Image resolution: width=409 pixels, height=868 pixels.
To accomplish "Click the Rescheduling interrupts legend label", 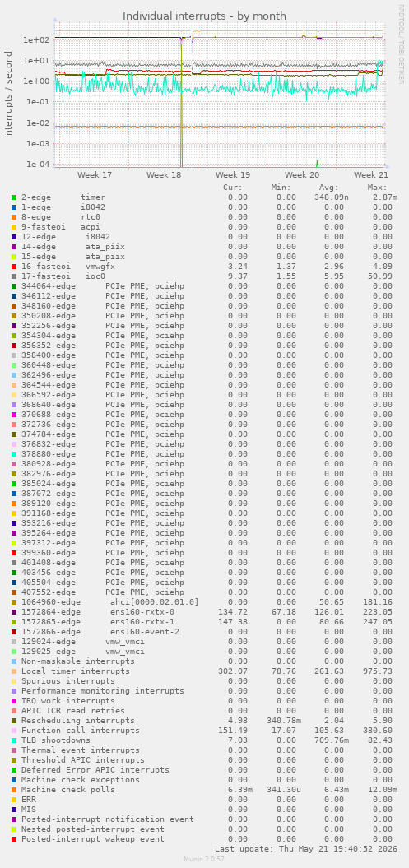I will (x=78, y=720).
